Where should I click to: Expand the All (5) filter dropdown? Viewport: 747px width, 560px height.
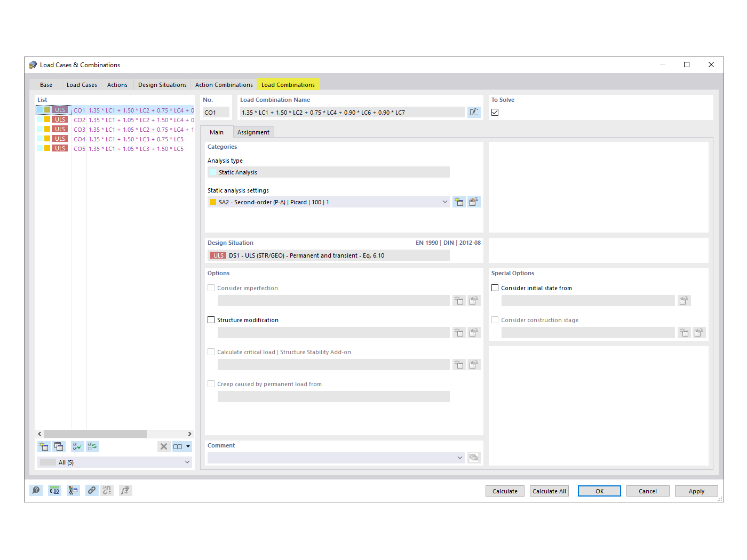click(x=186, y=462)
